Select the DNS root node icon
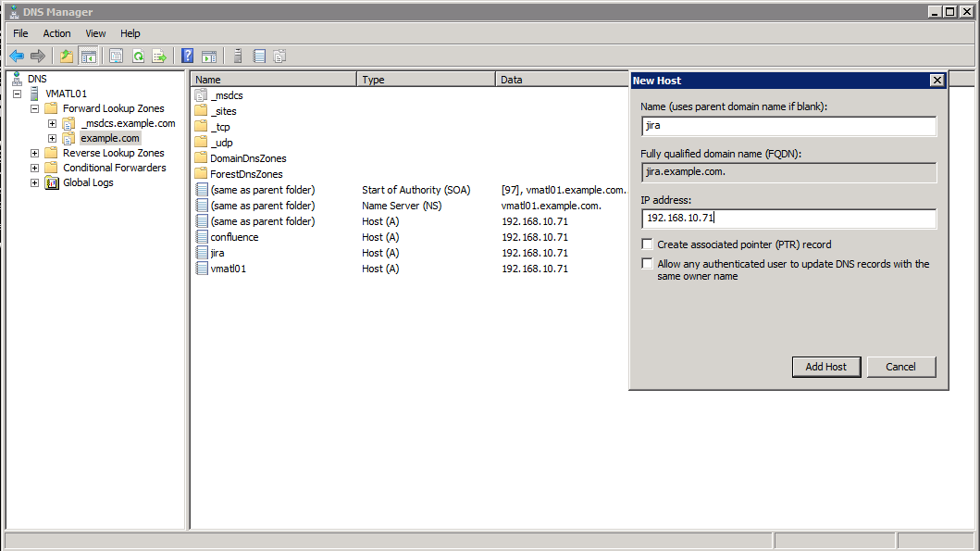This screenshot has height=551, width=980. 18,79
